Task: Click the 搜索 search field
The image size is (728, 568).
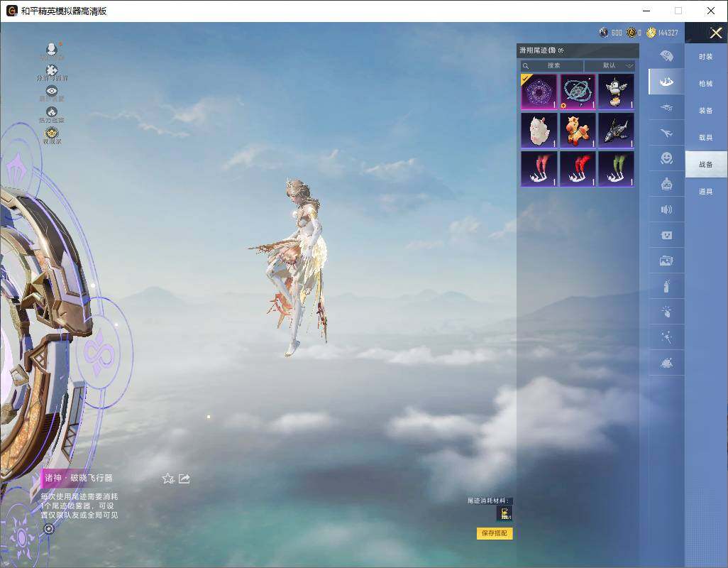Action: click(552, 65)
